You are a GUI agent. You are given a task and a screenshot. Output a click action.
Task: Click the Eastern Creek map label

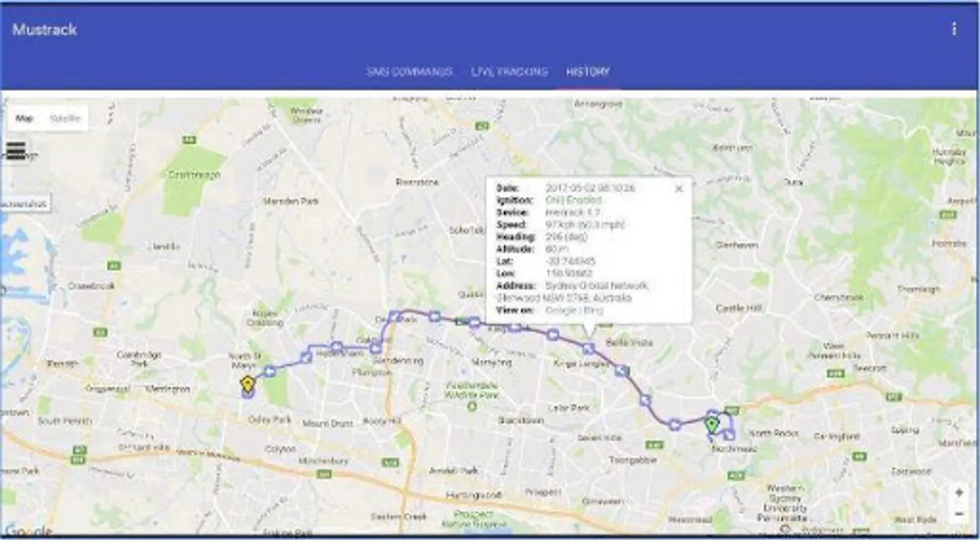click(x=399, y=517)
